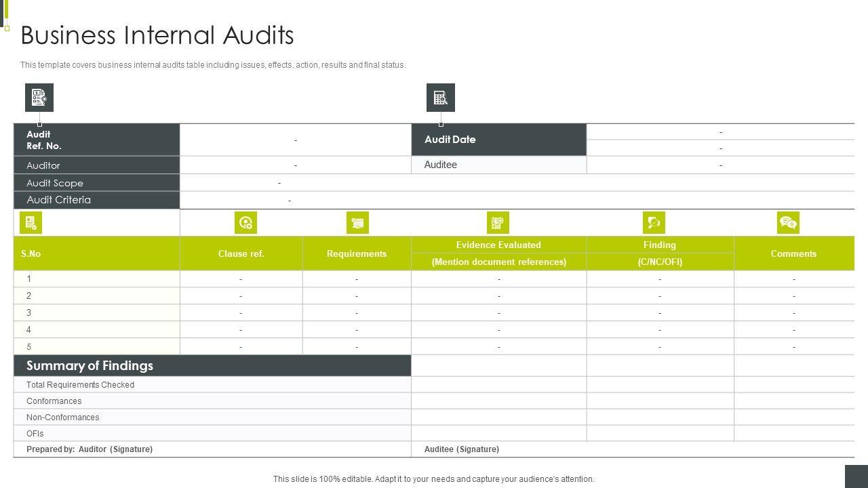Click the dark audit reference document icon
This screenshot has height=488, width=868.
[39, 98]
